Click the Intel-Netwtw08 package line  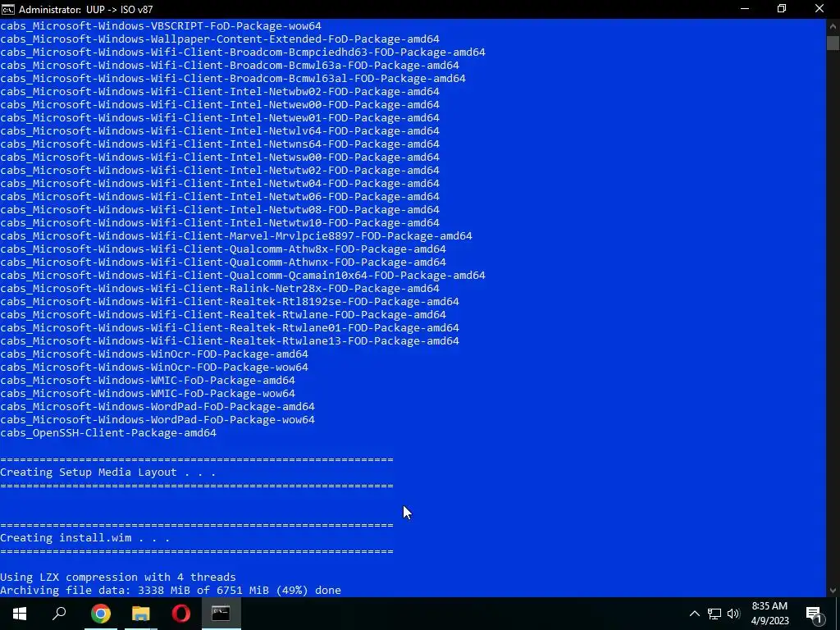220,210
